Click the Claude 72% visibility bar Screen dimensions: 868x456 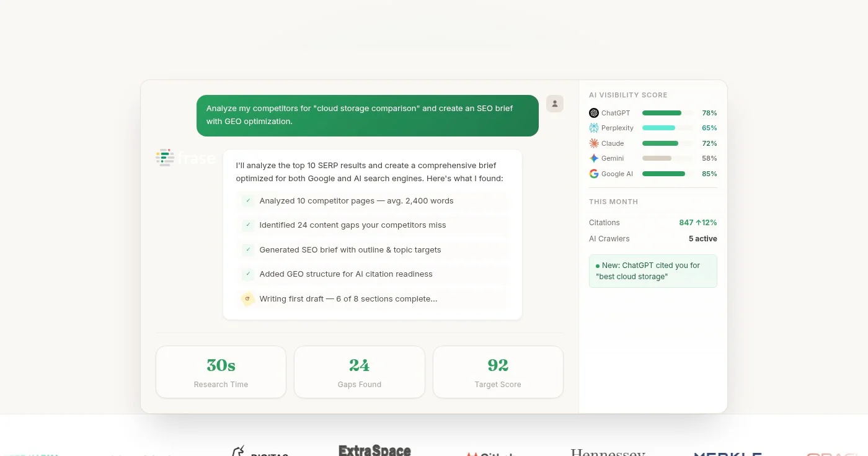click(x=668, y=143)
